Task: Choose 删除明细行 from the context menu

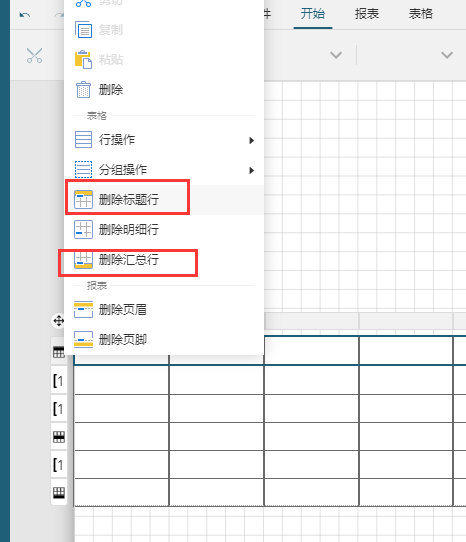Action: [x=164, y=230]
